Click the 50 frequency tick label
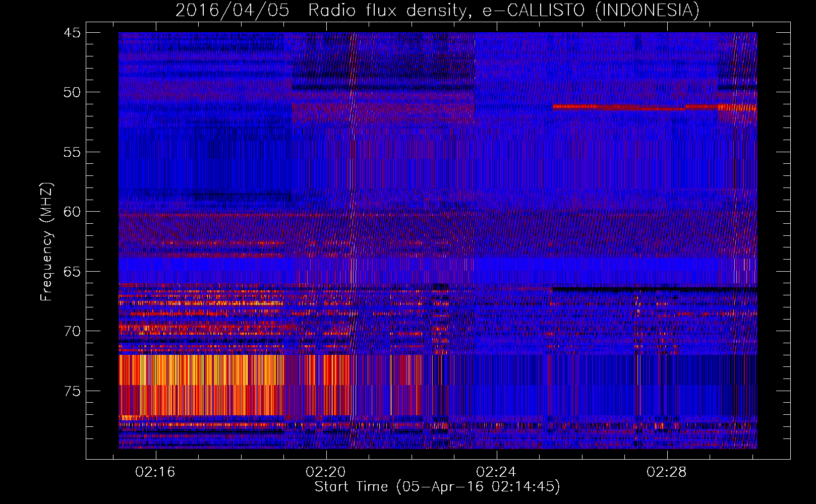The height and width of the screenshot is (504, 816). point(72,92)
